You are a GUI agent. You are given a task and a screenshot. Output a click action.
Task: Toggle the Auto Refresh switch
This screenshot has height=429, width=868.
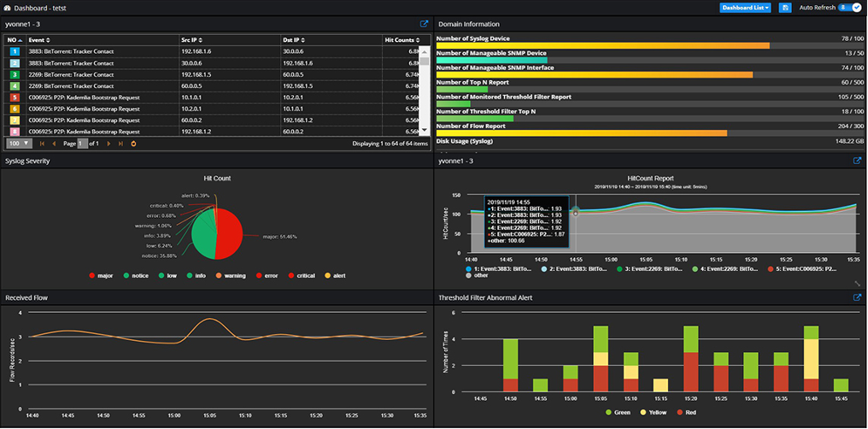[x=852, y=8]
